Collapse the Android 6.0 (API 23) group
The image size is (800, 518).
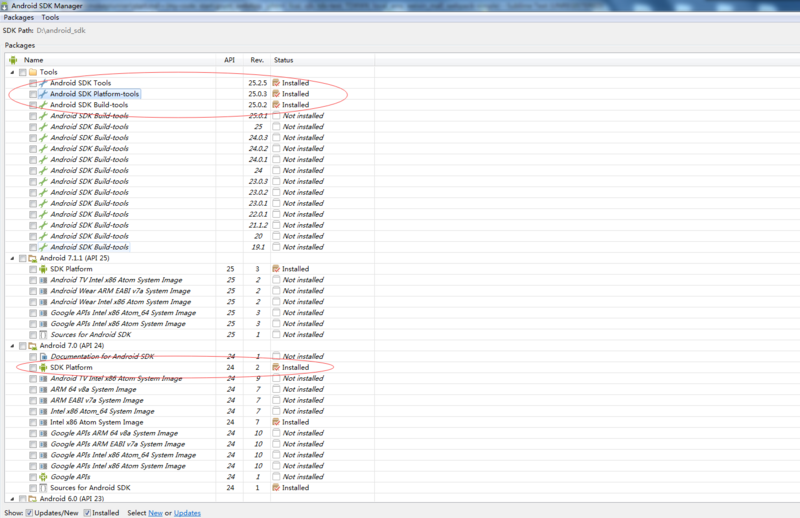(x=12, y=499)
